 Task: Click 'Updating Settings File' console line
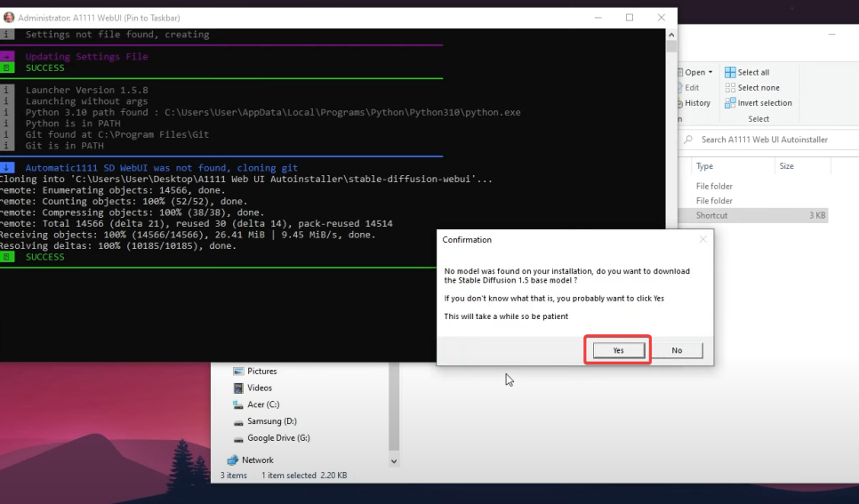click(86, 56)
